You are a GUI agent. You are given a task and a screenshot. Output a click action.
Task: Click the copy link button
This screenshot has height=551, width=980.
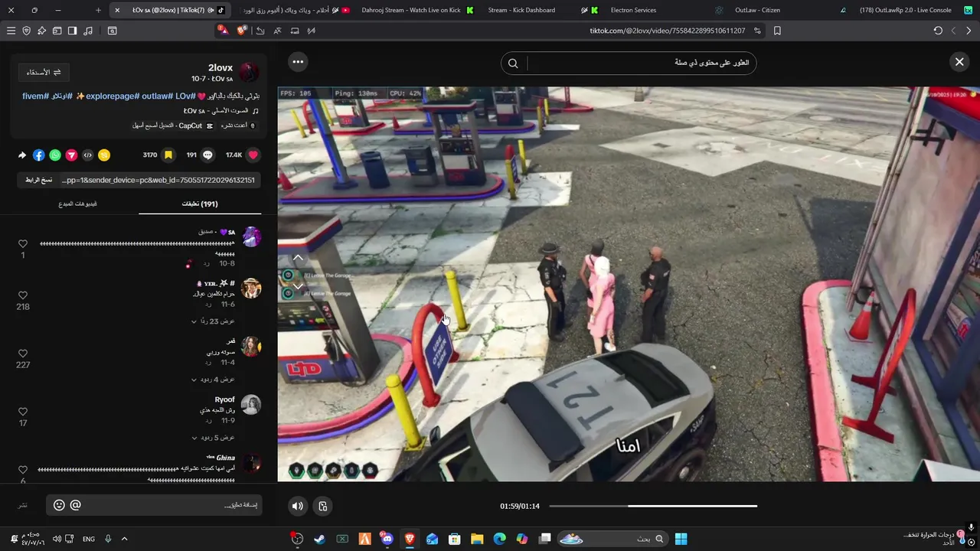[38, 180]
